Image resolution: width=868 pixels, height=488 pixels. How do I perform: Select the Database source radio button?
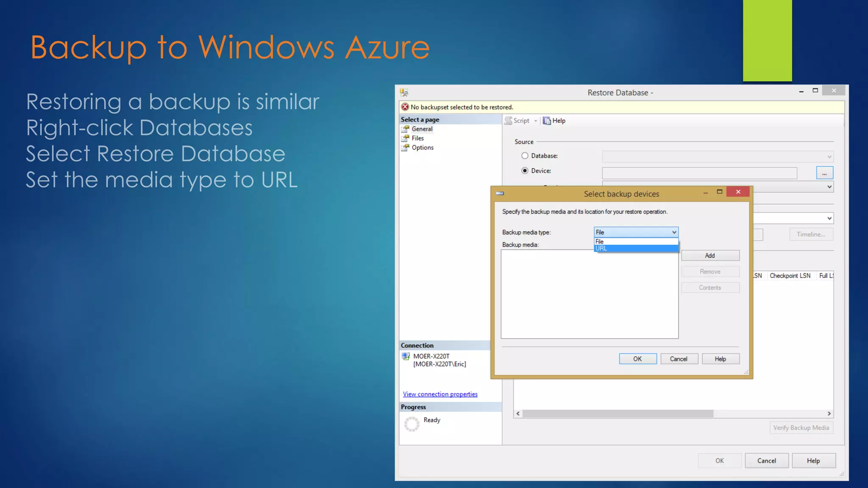tap(525, 156)
